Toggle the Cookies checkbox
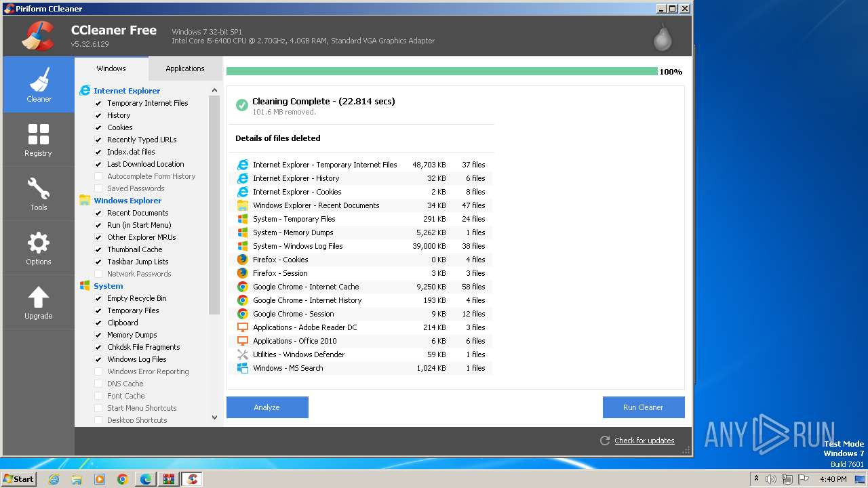Screen dimensions: 868x488 (x=98, y=127)
